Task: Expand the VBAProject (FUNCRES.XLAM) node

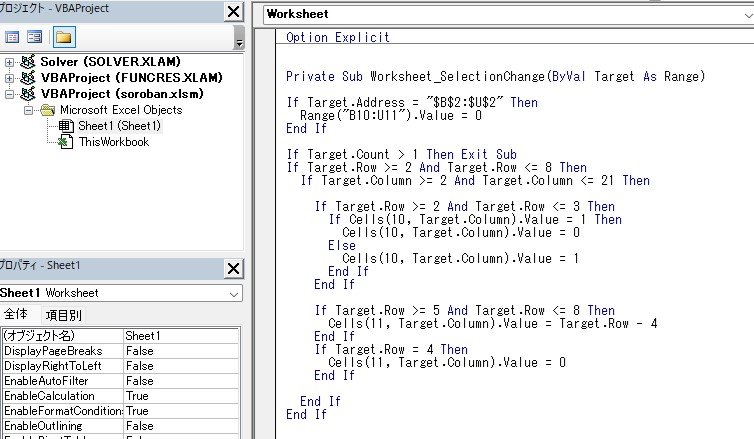Action: coord(9,78)
